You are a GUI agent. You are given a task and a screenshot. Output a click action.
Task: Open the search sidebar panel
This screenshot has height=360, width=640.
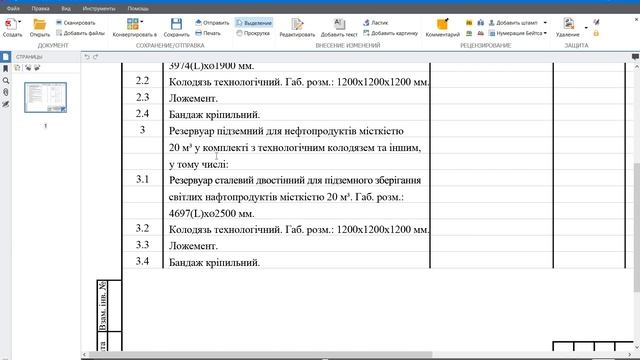pyautogui.click(x=6, y=81)
